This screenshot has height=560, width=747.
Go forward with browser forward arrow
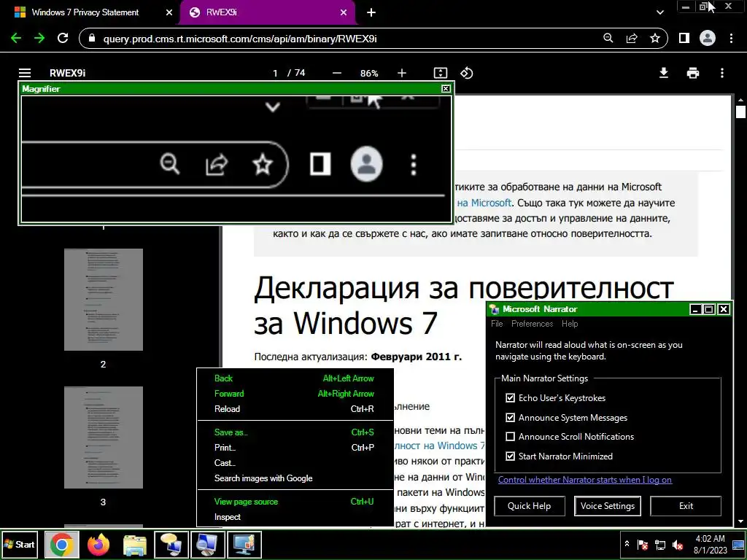click(39, 38)
